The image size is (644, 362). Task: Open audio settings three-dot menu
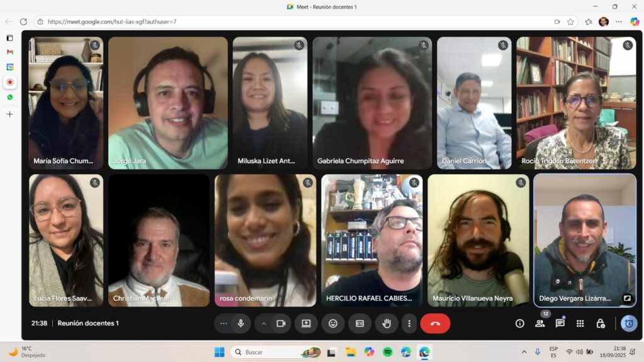(223, 323)
